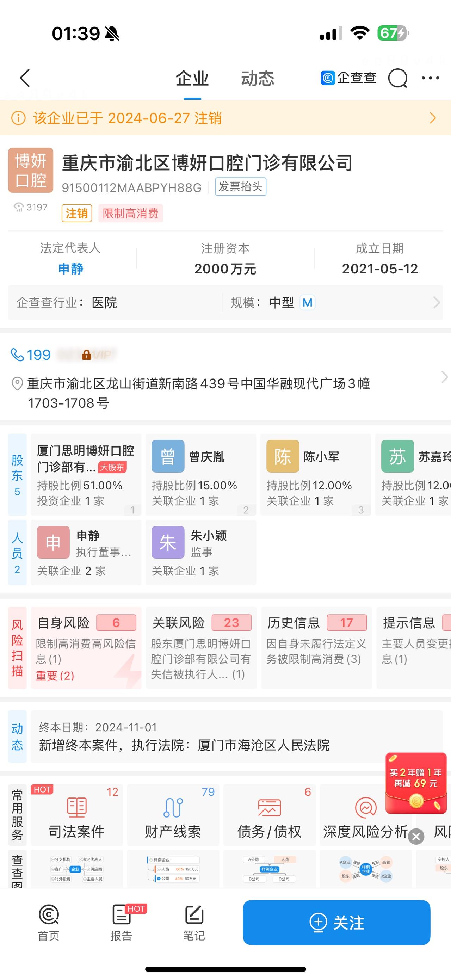Follow the company with 关注 button
The height and width of the screenshot is (980, 451).
click(336, 922)
